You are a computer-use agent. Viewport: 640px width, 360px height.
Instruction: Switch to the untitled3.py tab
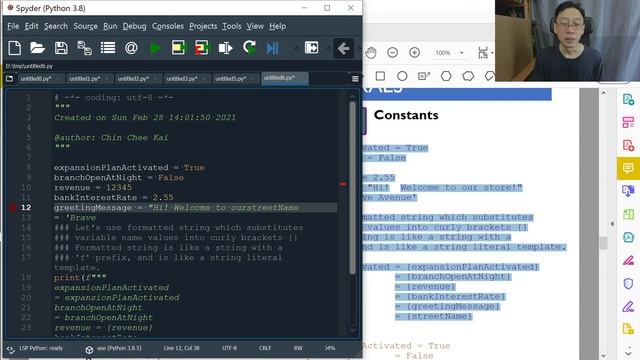pyautogui.click(x=186, y=79)
